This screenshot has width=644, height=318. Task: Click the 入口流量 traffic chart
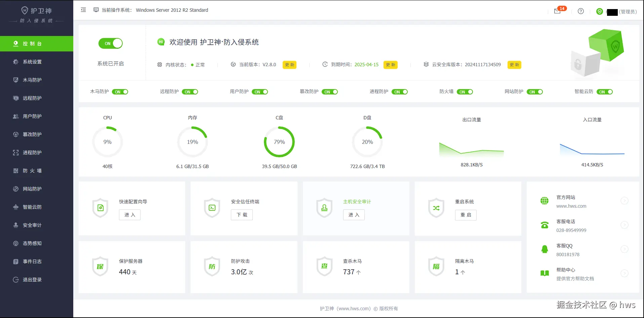[592, 150]
